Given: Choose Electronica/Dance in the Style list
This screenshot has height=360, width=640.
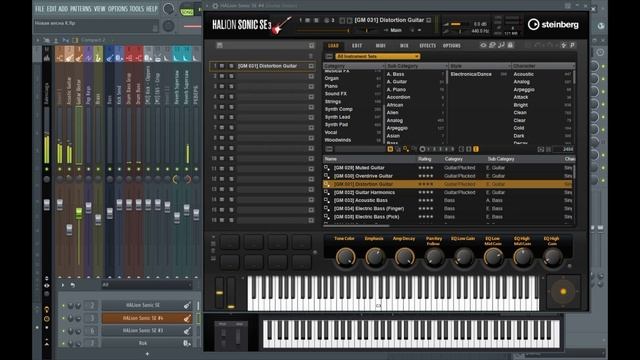Looking at the screenshot, I should click(x=471, y=74).
